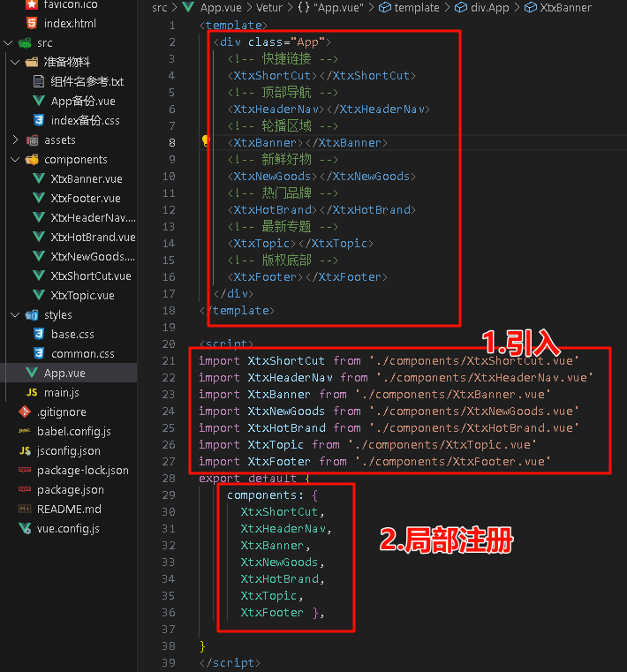This screenshot has height=672, width=627.
Task: Click the './components/XtxTopic.vue' import path
Action: (442, 444)
